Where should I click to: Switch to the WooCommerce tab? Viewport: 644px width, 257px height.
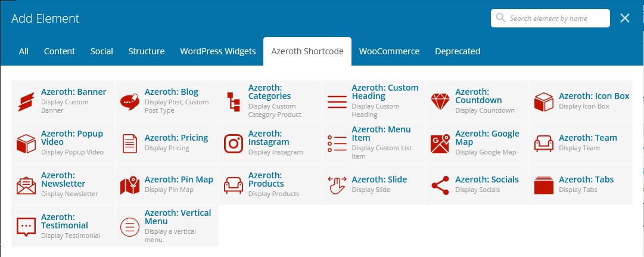click(x=390, y=51)
